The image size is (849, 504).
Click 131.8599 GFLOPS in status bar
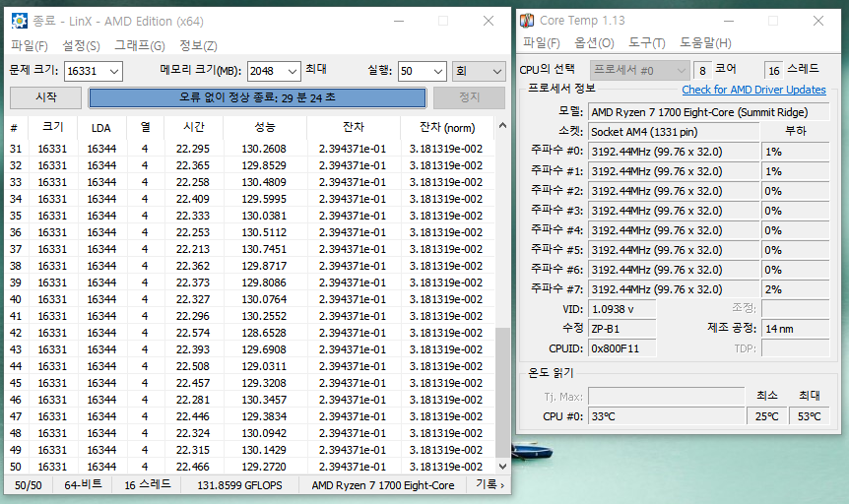click(x=240, y=485)
